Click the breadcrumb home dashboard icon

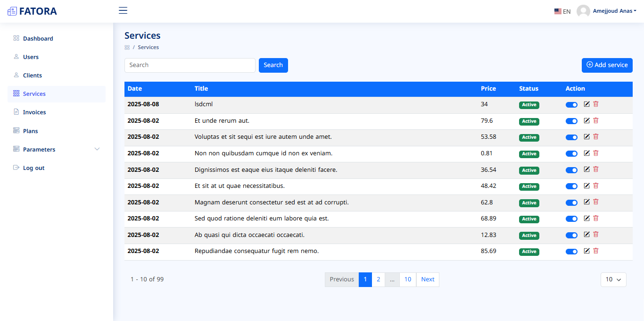[127, 48]
